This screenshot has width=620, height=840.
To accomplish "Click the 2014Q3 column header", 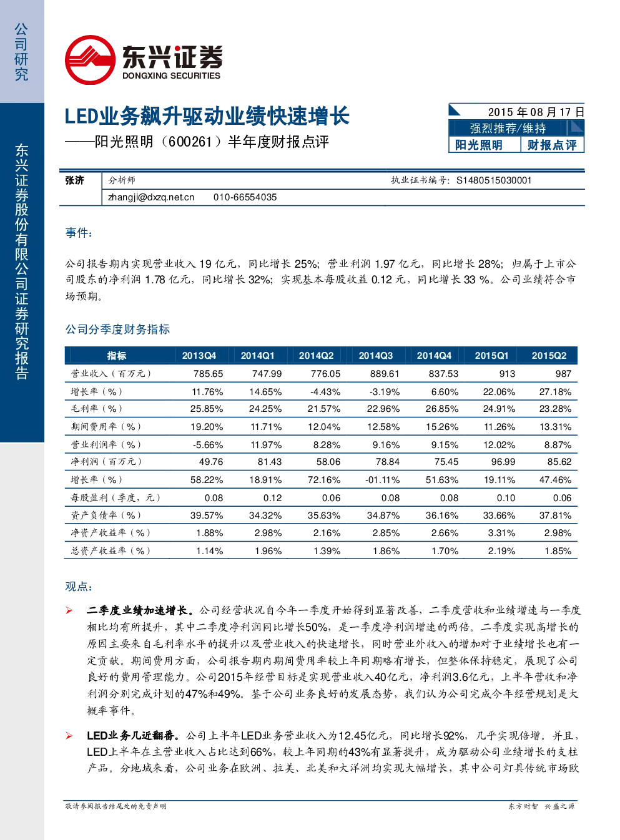I will pos(376,356).
